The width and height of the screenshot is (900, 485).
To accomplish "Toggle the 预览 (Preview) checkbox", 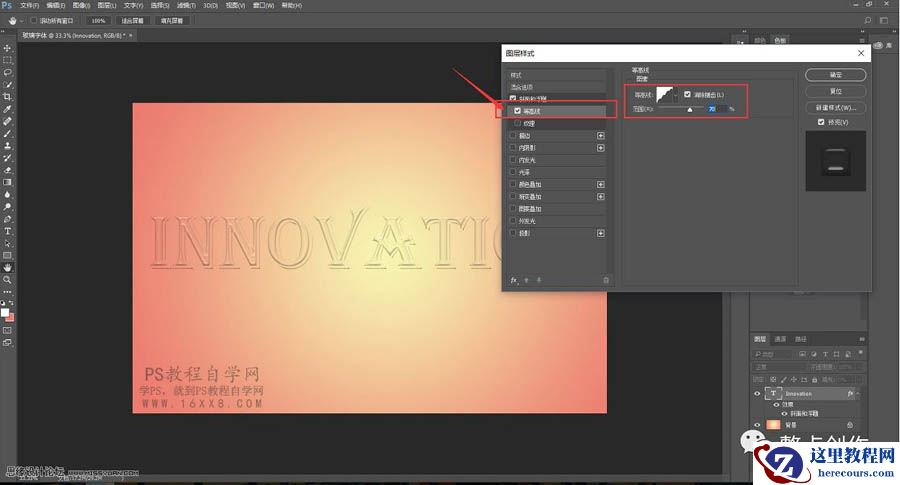I will tap(822, 122).
